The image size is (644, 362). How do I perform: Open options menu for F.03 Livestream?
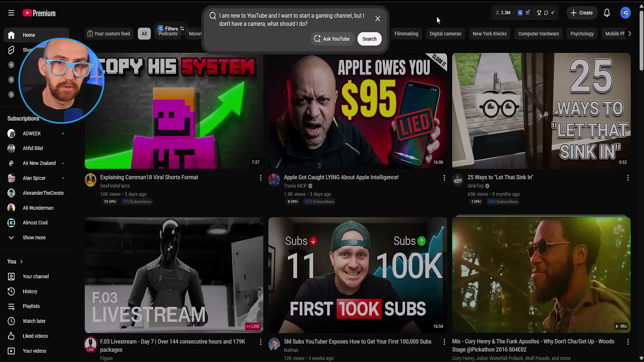coord(261,342)
